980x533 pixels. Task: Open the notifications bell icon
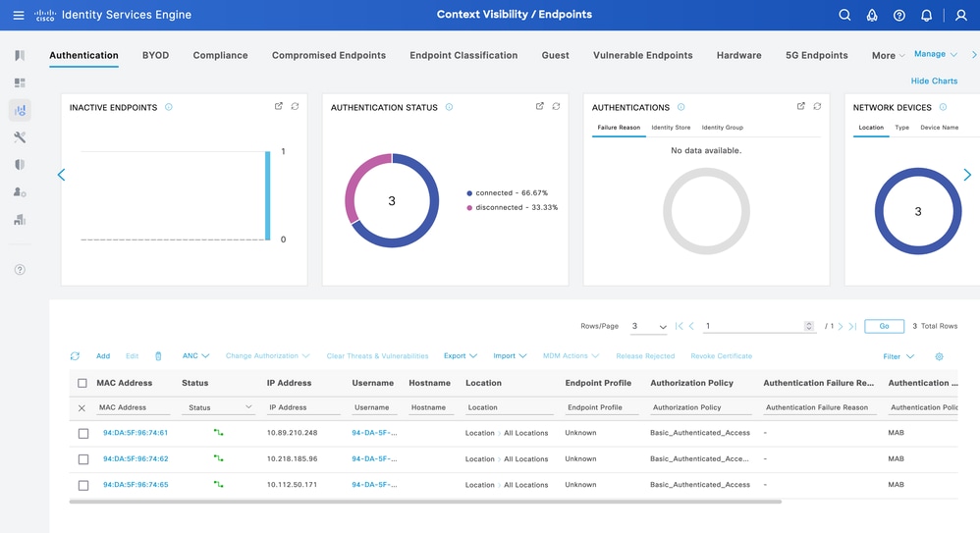pos(926,15)
